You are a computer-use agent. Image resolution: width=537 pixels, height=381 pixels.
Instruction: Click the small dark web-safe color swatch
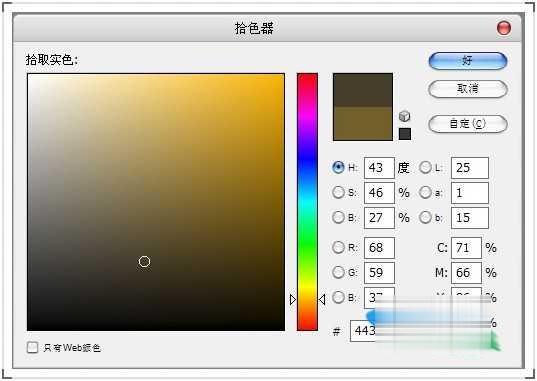coord(404,134)
